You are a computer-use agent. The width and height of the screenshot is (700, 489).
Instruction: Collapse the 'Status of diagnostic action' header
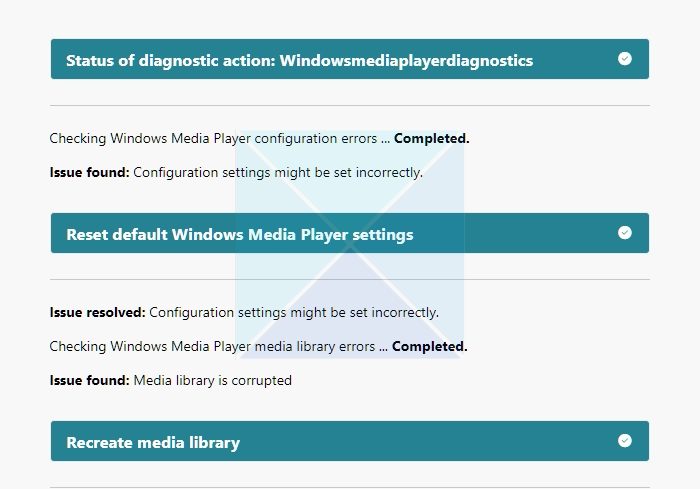[x=350, y=59]
